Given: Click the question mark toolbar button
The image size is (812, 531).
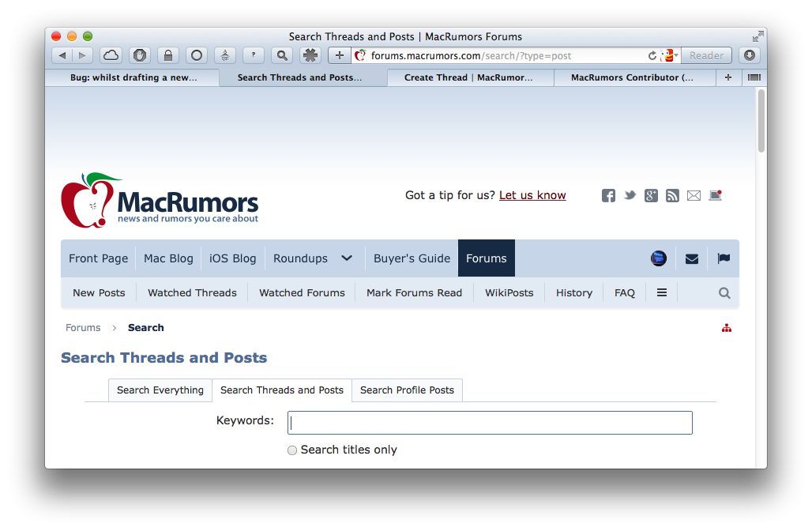Looking at the screenshot, I should click(254, 55).
